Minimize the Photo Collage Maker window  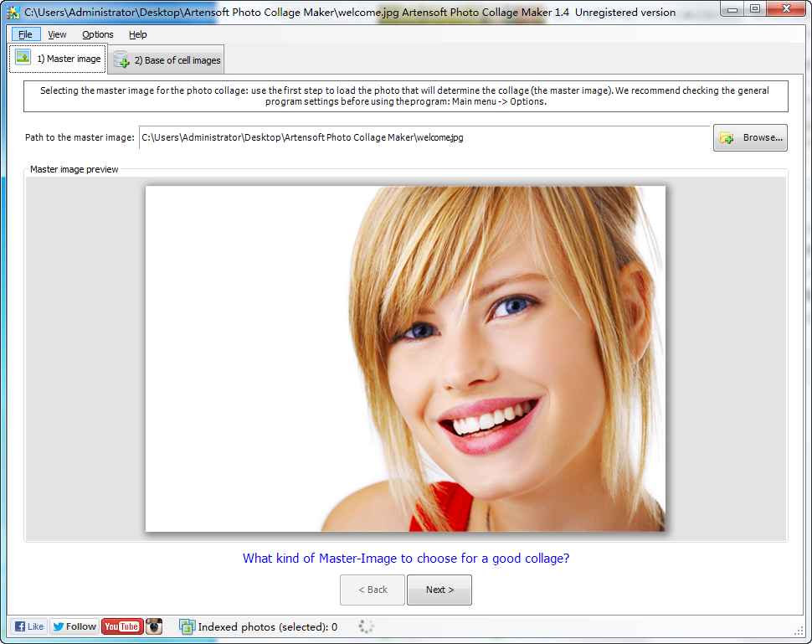click(x=732, y=9)
